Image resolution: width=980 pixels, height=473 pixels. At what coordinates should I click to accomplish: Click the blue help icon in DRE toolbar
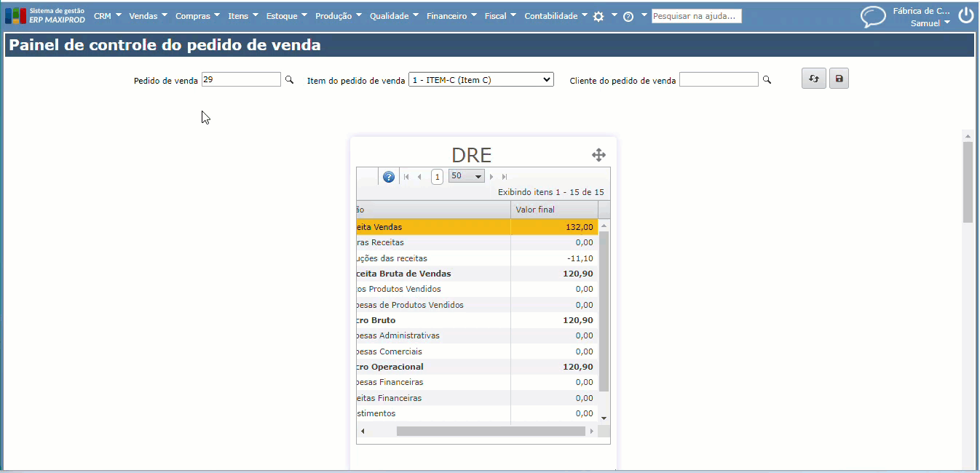coord(389,177)
